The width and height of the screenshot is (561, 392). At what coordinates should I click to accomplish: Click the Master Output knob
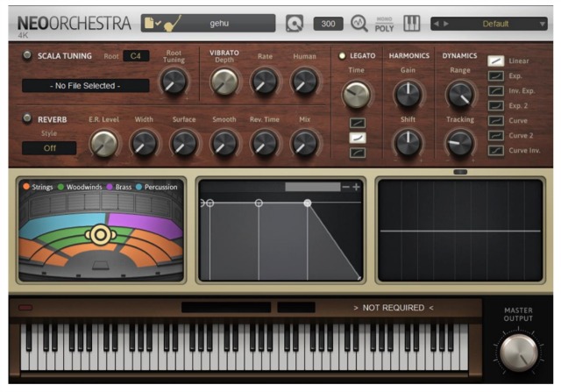tap(518, 353)
